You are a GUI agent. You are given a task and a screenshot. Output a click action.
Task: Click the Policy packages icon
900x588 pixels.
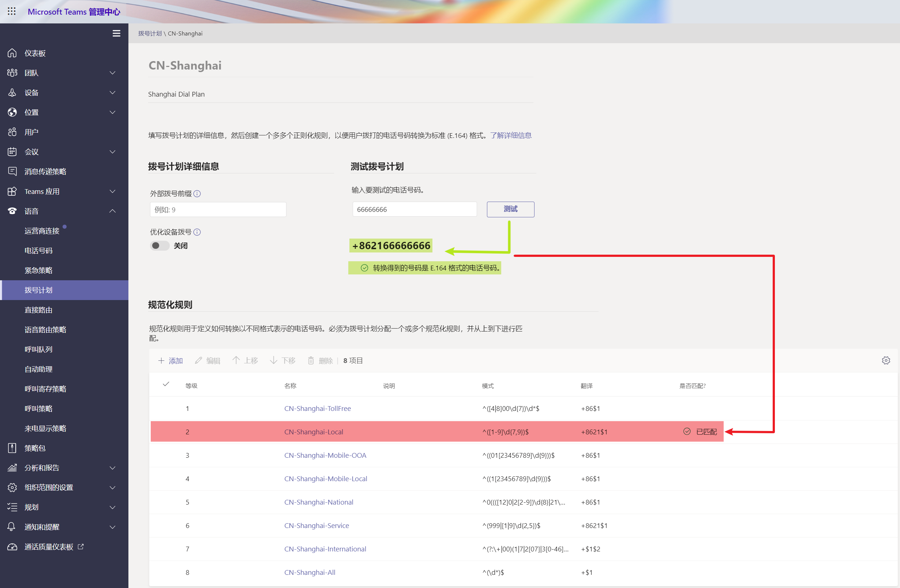point(12,448)
